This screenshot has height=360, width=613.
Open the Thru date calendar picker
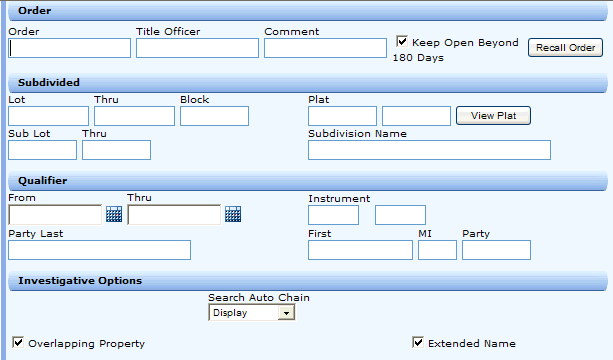coord(233,214)
